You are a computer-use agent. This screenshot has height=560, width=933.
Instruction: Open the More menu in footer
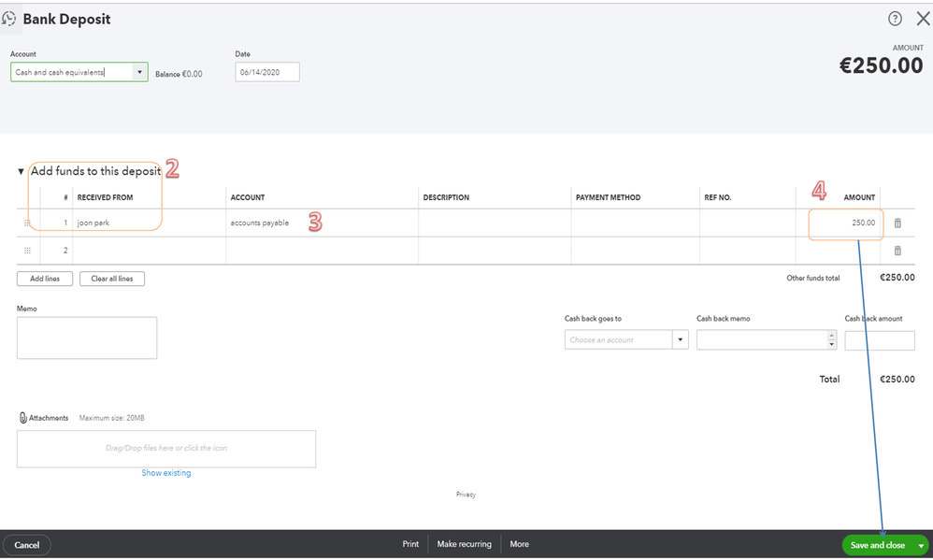click(519, 544)
